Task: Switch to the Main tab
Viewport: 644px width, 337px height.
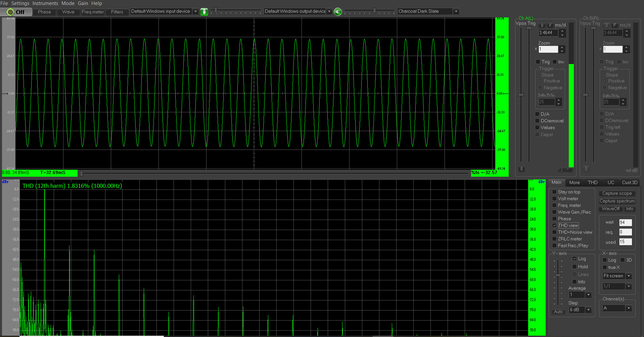Action: [x=556, y=182]
